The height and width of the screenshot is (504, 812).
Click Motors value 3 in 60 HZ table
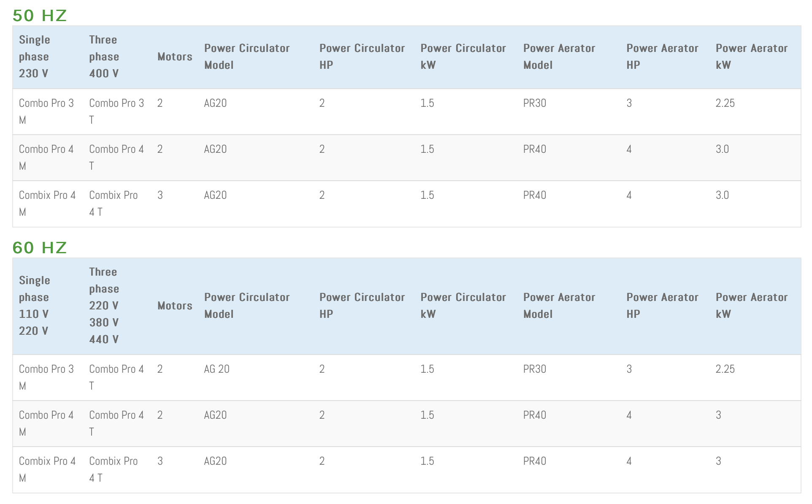click(160, 461)
